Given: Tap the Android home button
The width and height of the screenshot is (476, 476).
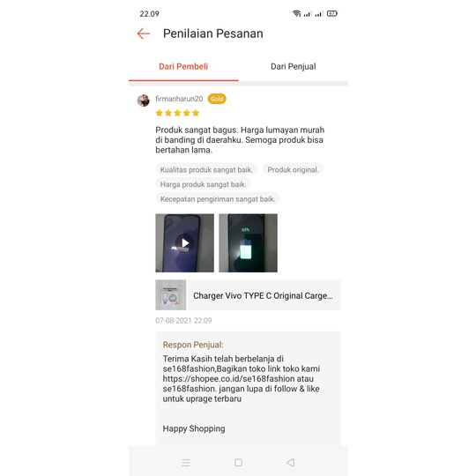Looking at the screenshot, I should tap(238, 463).
